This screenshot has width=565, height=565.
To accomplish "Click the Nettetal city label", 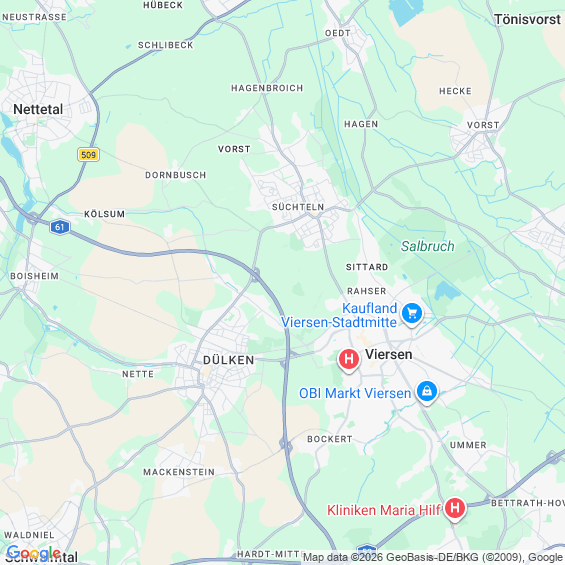I will click(38, 109).
